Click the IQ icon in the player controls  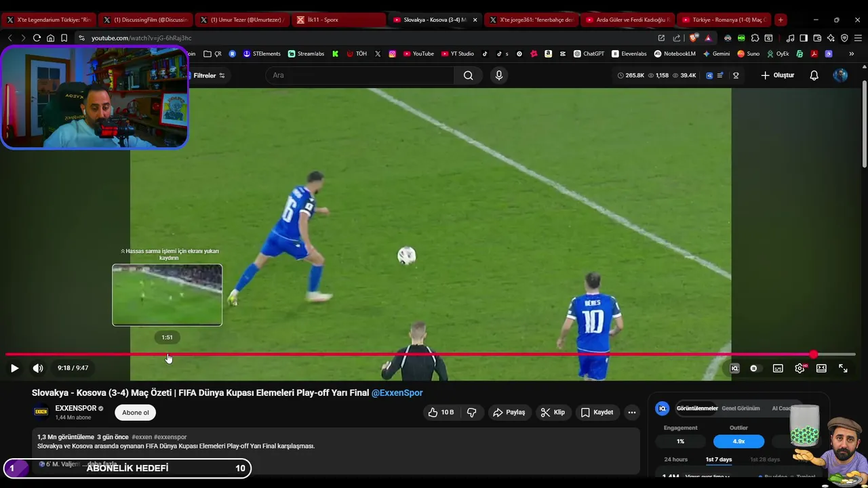(734, 368)
